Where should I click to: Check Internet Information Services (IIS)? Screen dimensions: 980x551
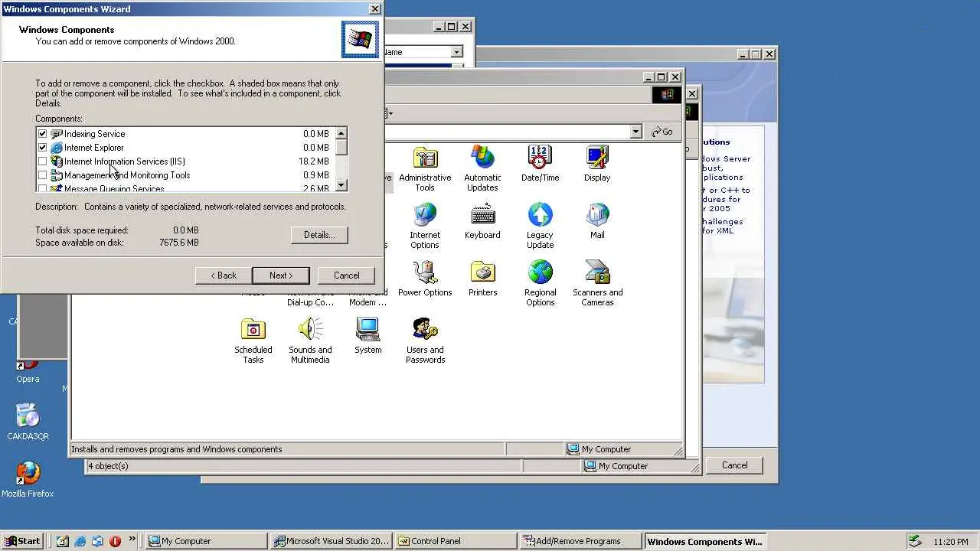pyautogui.click(x=42, y=161)
